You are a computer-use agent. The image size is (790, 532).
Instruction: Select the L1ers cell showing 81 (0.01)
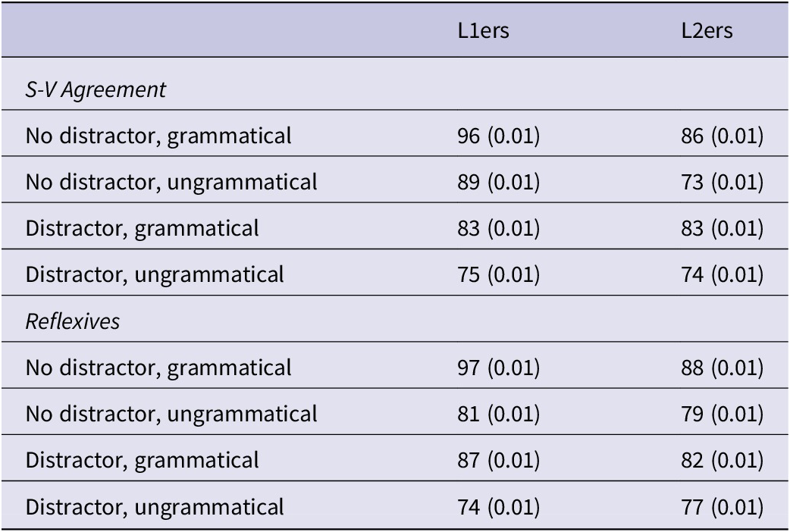[x=499, y=414]
